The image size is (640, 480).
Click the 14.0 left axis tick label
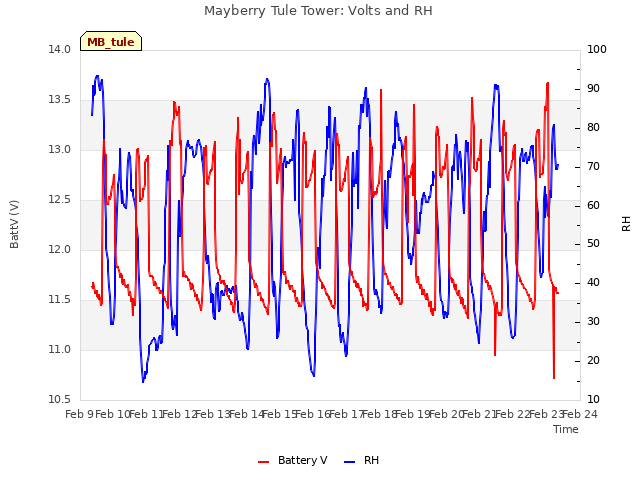pos(60,49)
